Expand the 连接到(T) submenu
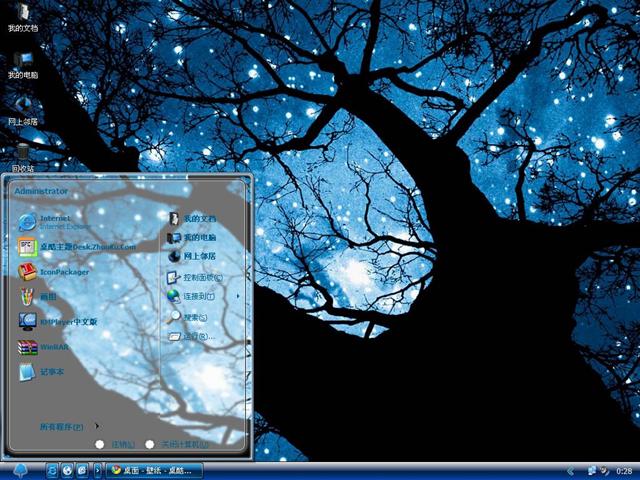Screen dimensions: 640x480 203,296
